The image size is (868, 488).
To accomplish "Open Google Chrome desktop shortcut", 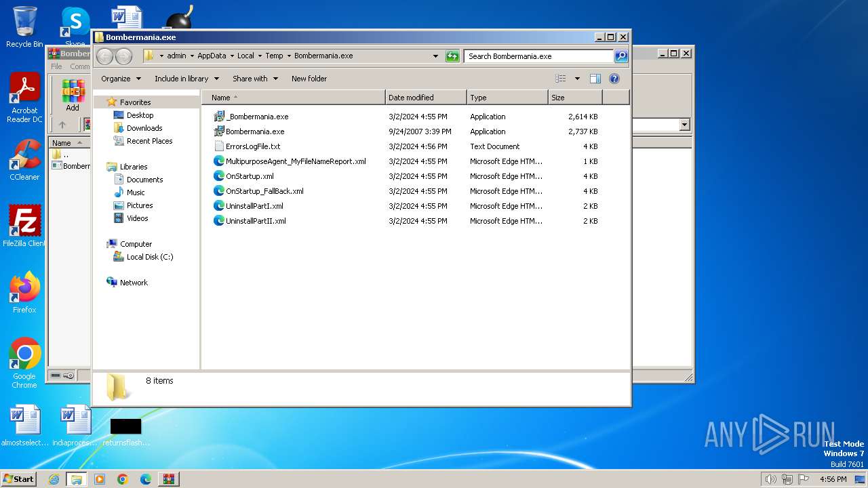I will [x=24, y=363].
